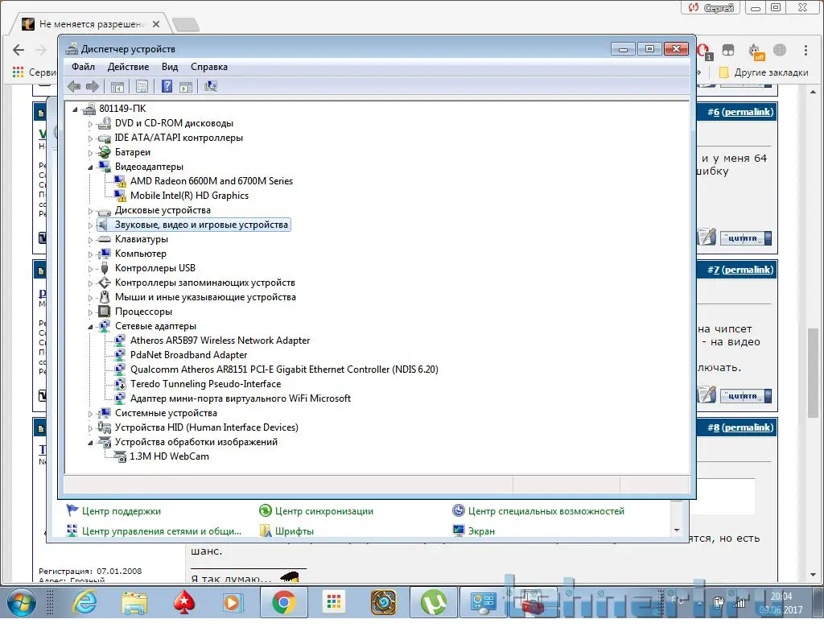Select Teredo Tunneling Pseudo-Interface
824x644 pixels.
(x=205, y=384)
